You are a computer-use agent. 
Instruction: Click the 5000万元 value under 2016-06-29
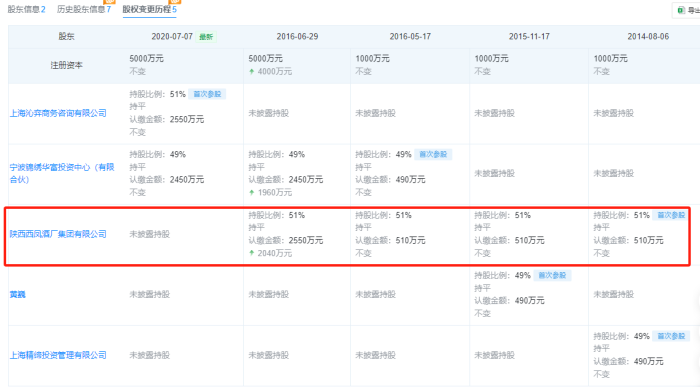(x=266, y=58)
